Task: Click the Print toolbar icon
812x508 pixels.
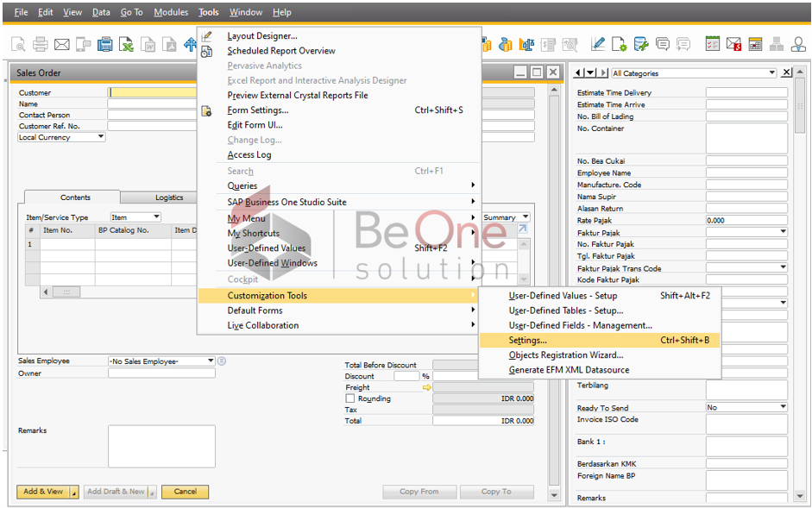Action: [x=41, y=45]
